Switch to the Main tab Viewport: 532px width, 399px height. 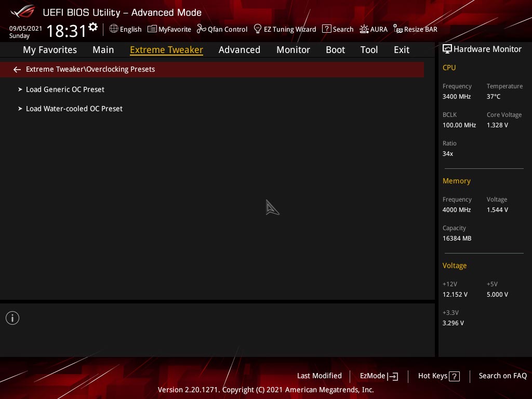103,50
